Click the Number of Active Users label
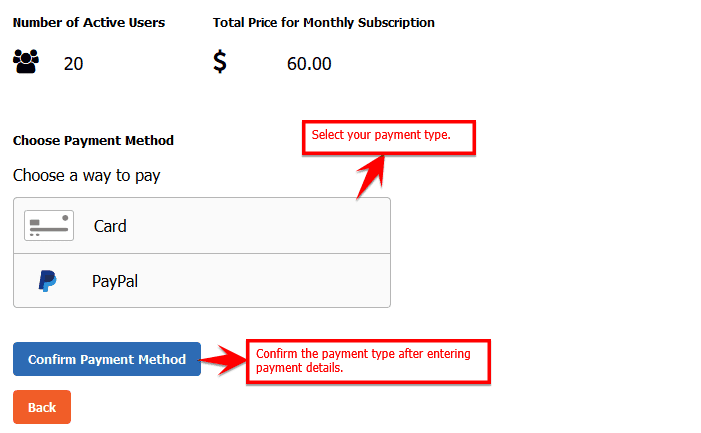The image size is (701, 433). coord(89,22)
